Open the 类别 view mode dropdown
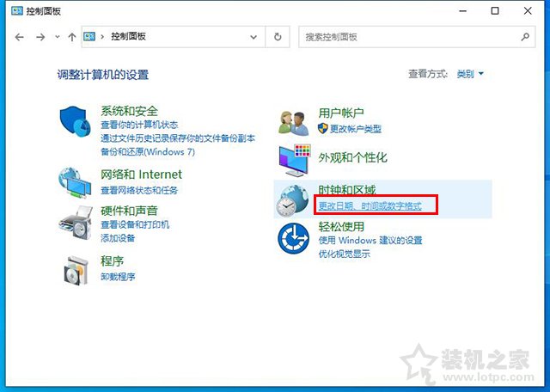 pos(470,74)
